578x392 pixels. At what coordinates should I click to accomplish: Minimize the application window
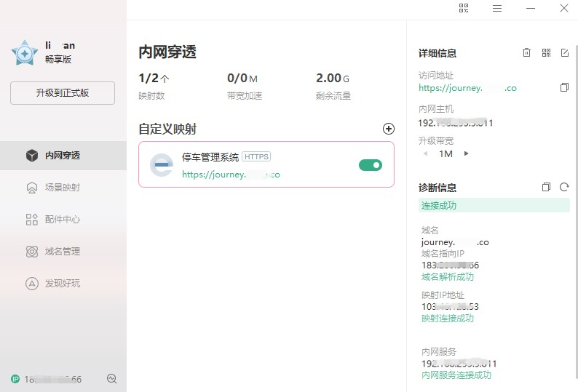point(531,8)
